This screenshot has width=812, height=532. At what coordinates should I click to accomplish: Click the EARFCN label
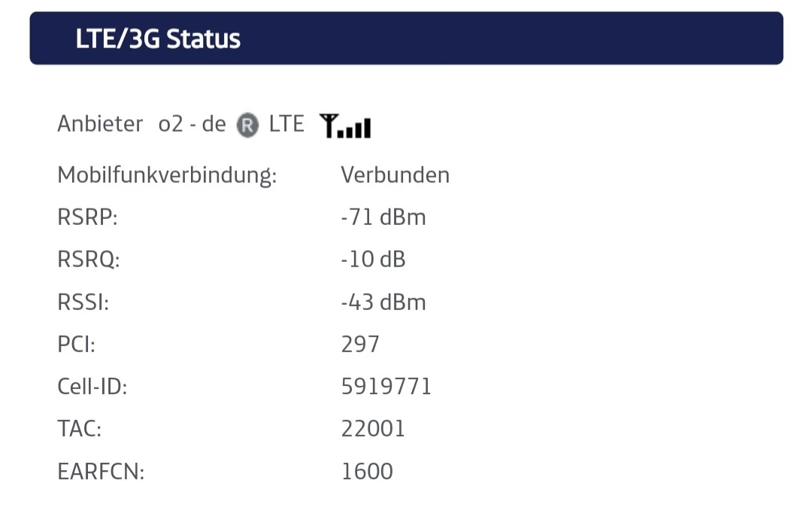coord(101,471)
